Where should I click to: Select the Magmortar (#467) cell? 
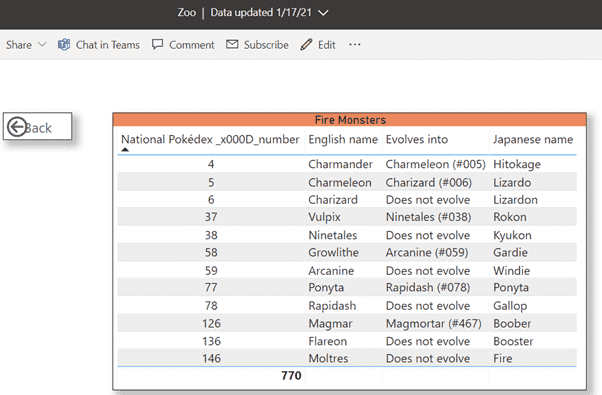433,324
